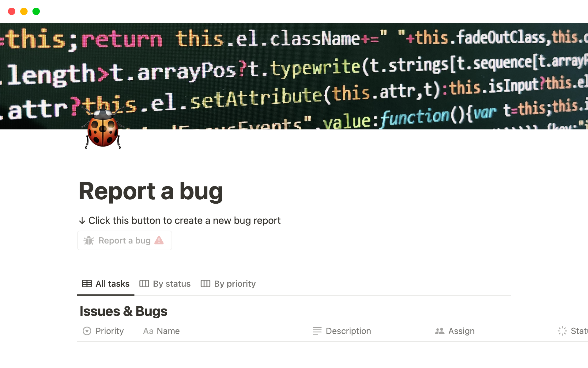Expand the Priority column dropdown
588x368 pixels.
(87, 331)
